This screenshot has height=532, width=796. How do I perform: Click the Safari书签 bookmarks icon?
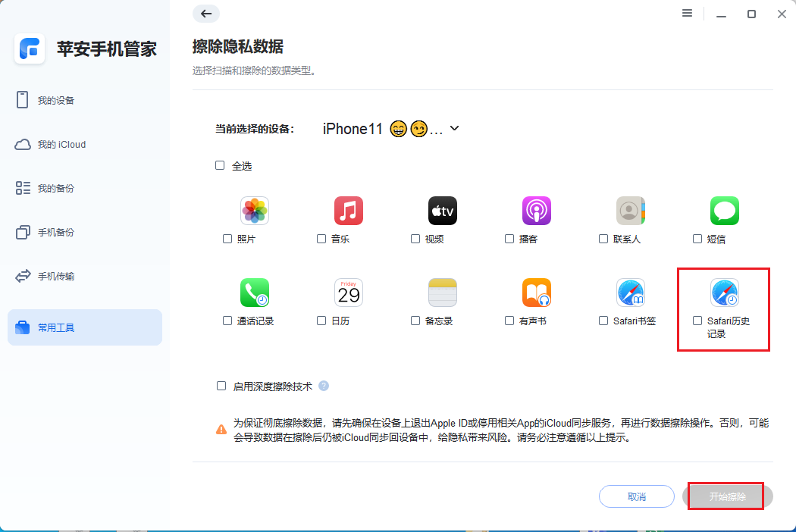click(x=630, y=293)
